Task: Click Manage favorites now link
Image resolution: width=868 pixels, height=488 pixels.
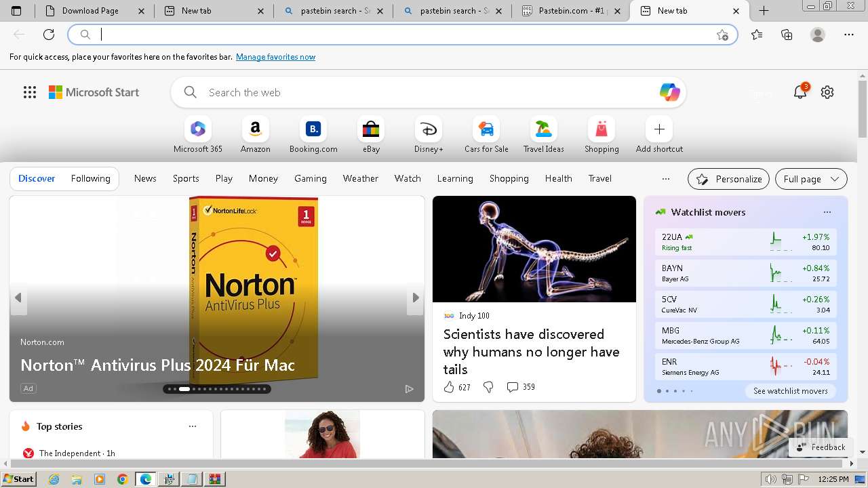Action: tap(275, 57)
